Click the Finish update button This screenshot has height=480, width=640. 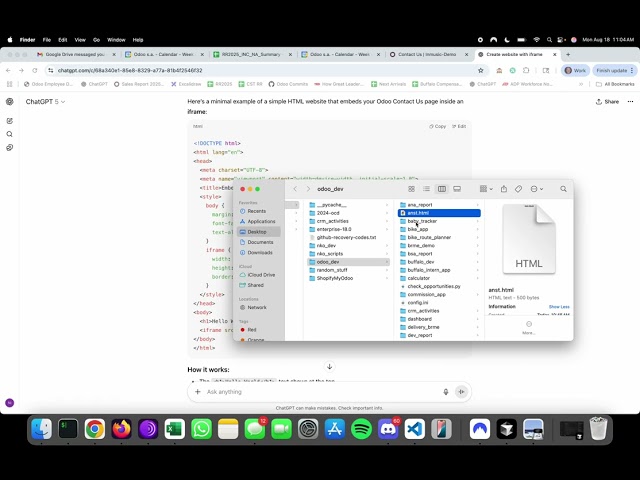point(614,71)
